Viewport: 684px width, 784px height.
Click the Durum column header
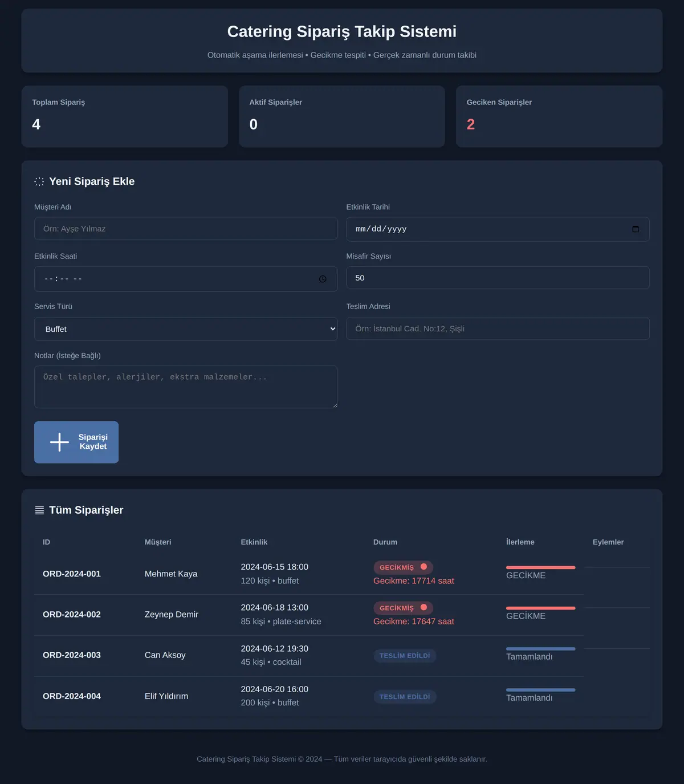tap(385, 542)
